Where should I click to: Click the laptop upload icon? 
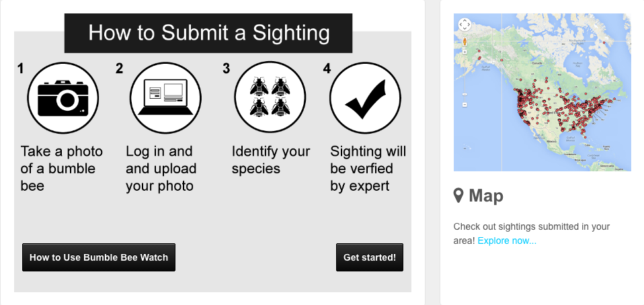coord(165,97)
